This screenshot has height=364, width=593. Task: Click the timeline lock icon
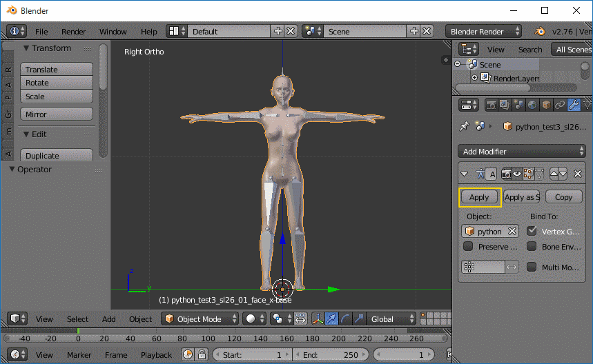coord(202,355)
